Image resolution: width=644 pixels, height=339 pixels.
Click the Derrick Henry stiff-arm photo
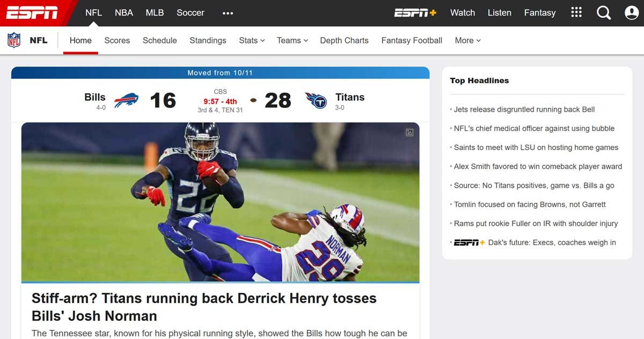[x=220, y=202]
